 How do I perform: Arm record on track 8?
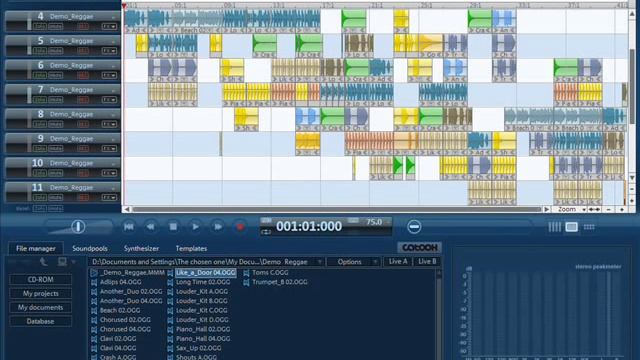(83, 124)
